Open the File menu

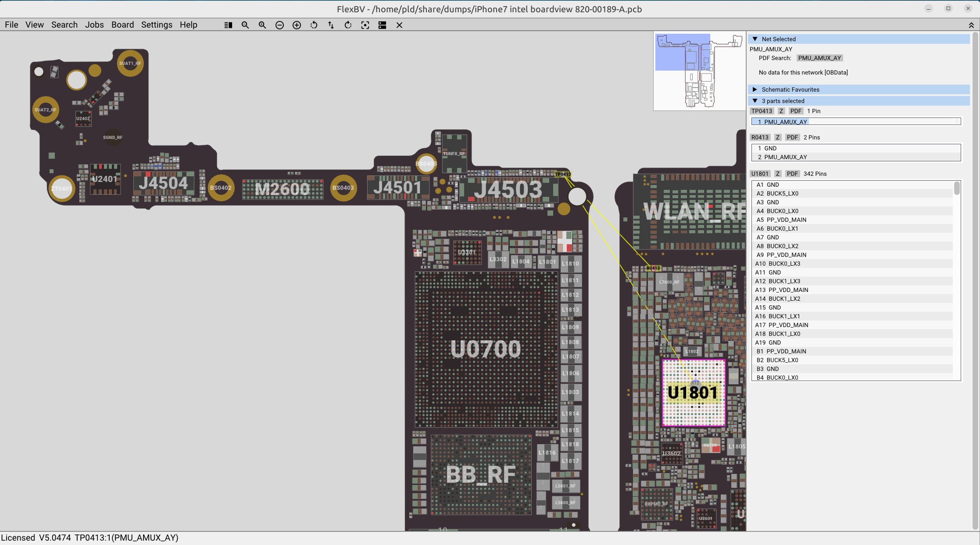pyautogui.click(x=11, y=25)
